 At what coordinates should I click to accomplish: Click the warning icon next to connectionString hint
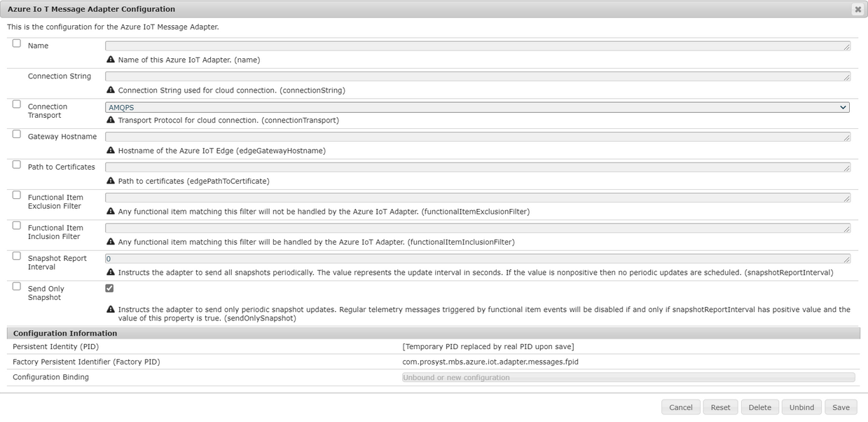pos(111,90)
